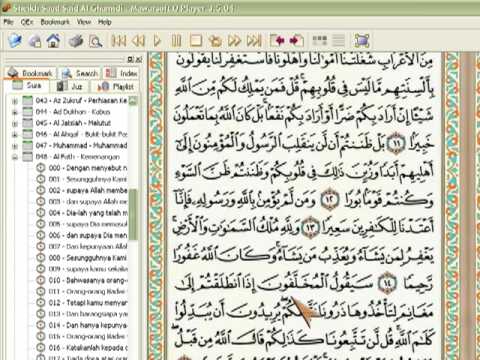The height and width of the screenshot is (360, 480).
Task: Click the sura list scrollbar thumb
Action: pos(133,214)
